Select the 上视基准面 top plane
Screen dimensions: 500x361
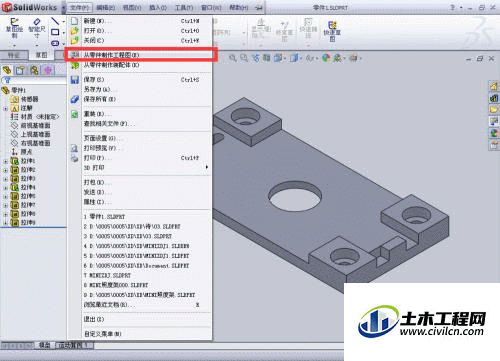[31, 134]
